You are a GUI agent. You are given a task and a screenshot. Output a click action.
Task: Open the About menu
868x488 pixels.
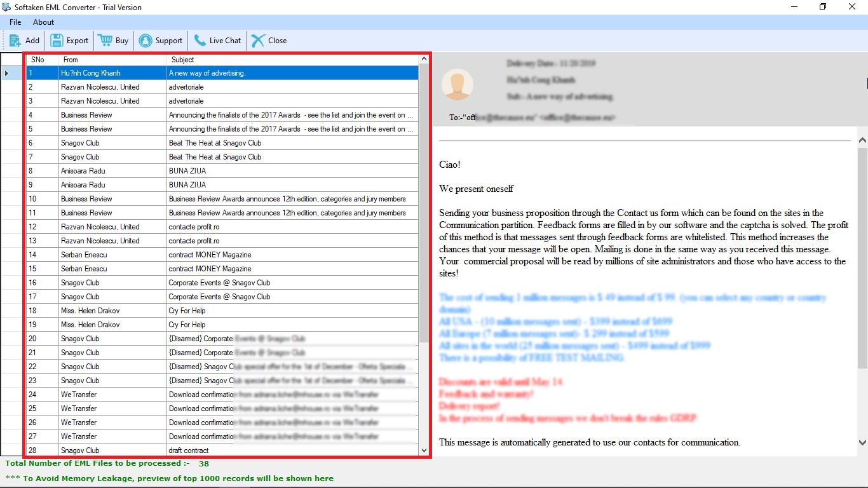[x=44, y=22]
